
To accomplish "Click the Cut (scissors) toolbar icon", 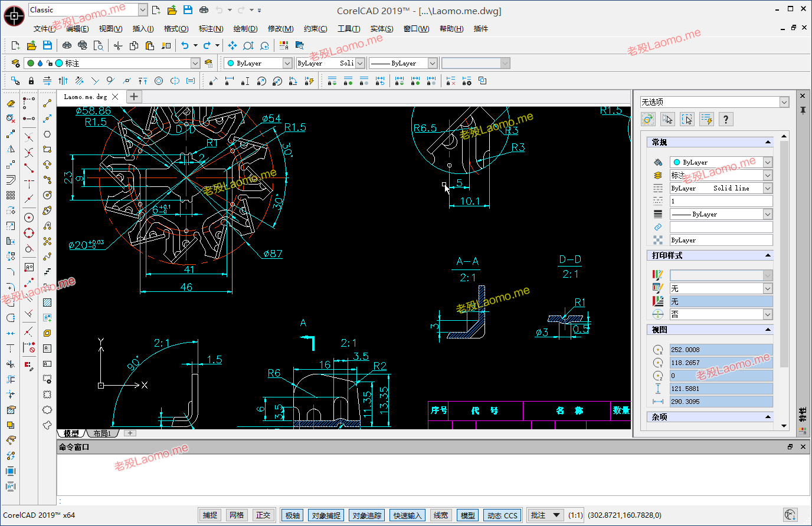I will pos(118,45).
